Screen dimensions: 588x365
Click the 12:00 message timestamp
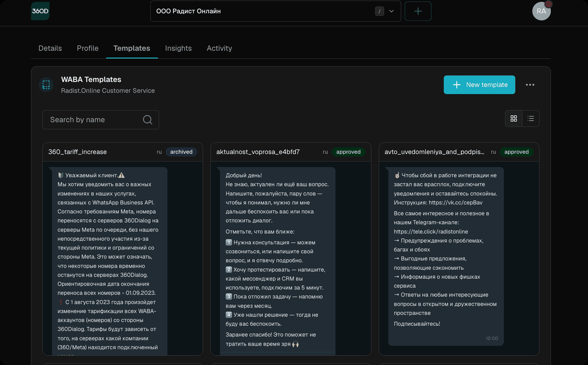tap(492, 338)
